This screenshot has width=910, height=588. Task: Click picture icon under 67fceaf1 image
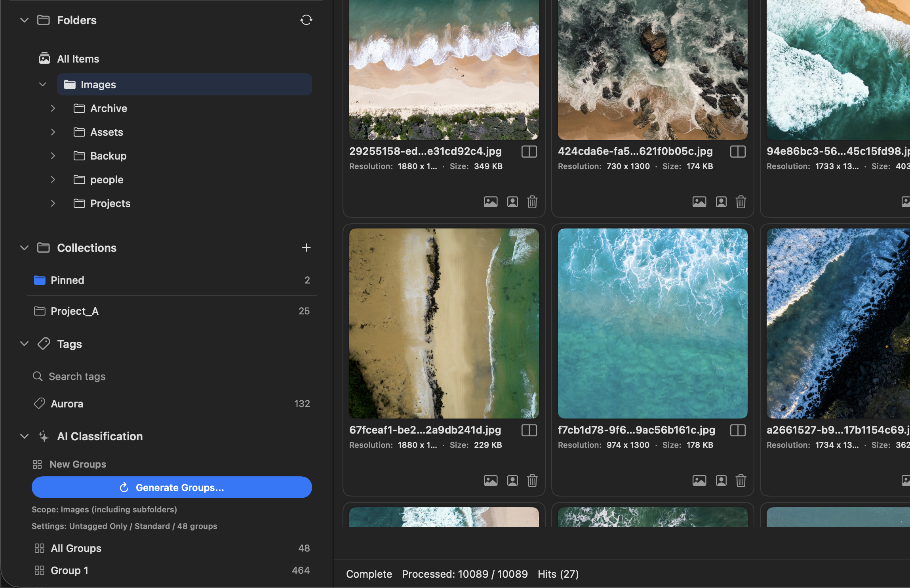pyautogui.click(x=491, y=481)
